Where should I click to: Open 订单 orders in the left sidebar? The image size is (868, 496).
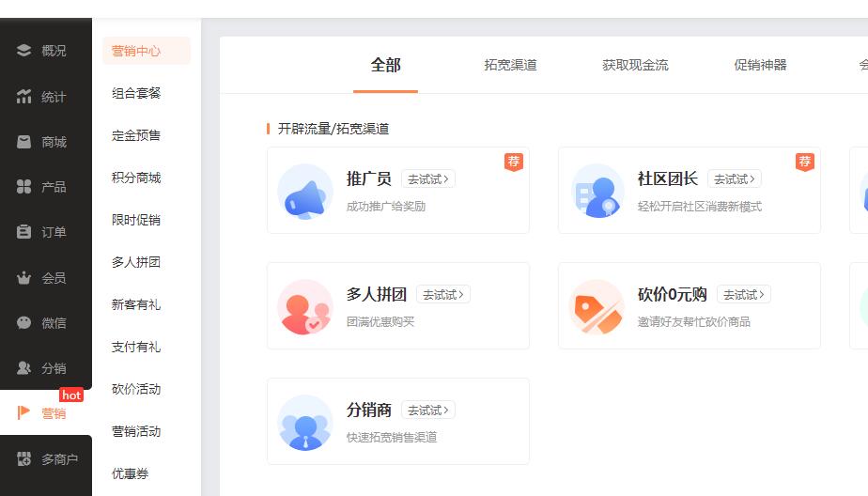tap(45, 232)
